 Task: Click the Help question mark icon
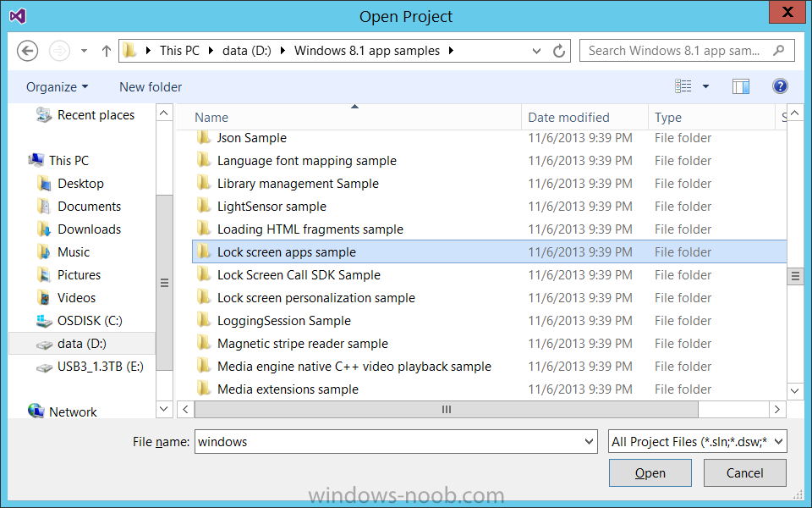pos(780,86)
